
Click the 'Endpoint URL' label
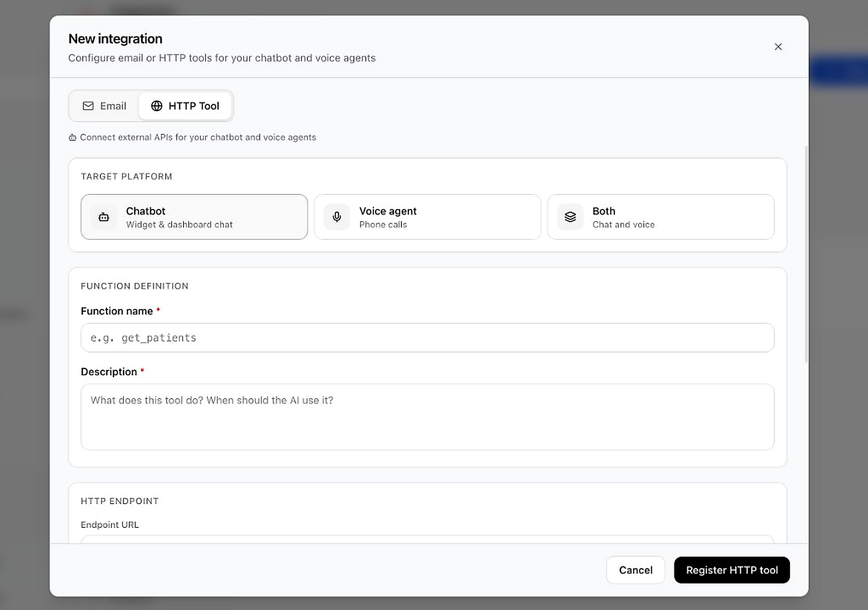[110, 524]
